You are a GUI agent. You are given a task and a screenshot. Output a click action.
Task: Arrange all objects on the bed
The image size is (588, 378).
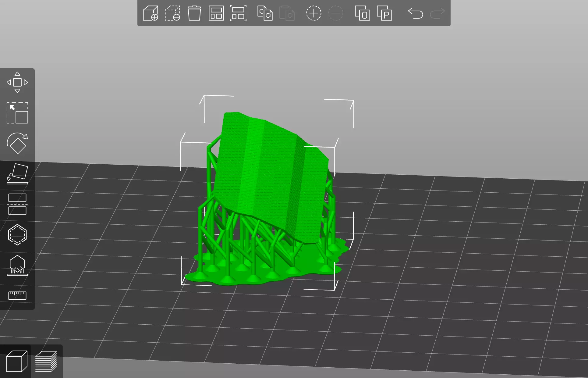pyautogui.click(x=216, y=13)
